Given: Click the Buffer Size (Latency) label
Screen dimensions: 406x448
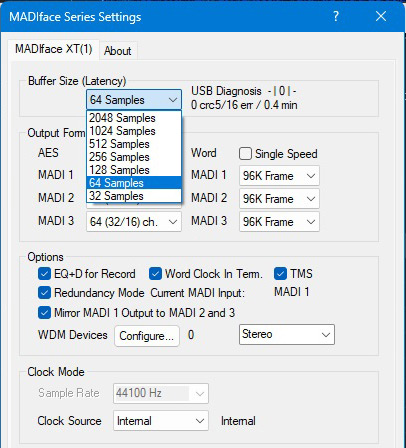Looking at the screenshot, I should (x=77, y=81).
